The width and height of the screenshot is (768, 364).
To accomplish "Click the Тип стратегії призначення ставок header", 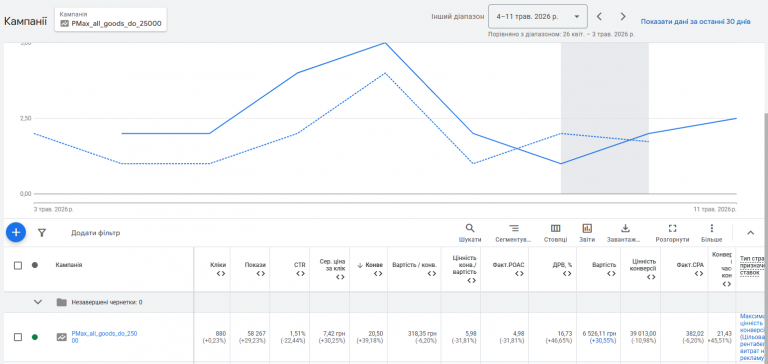I will 752,265.
